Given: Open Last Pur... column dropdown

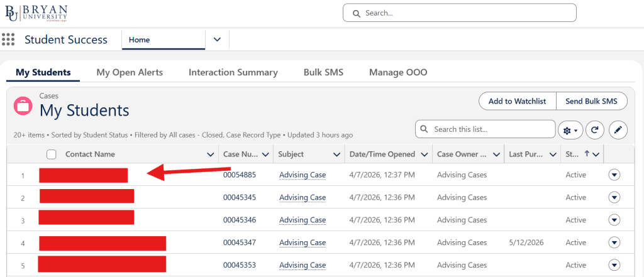Looking at the screenshot, I should pyautogui.click(x=553, y=155).
